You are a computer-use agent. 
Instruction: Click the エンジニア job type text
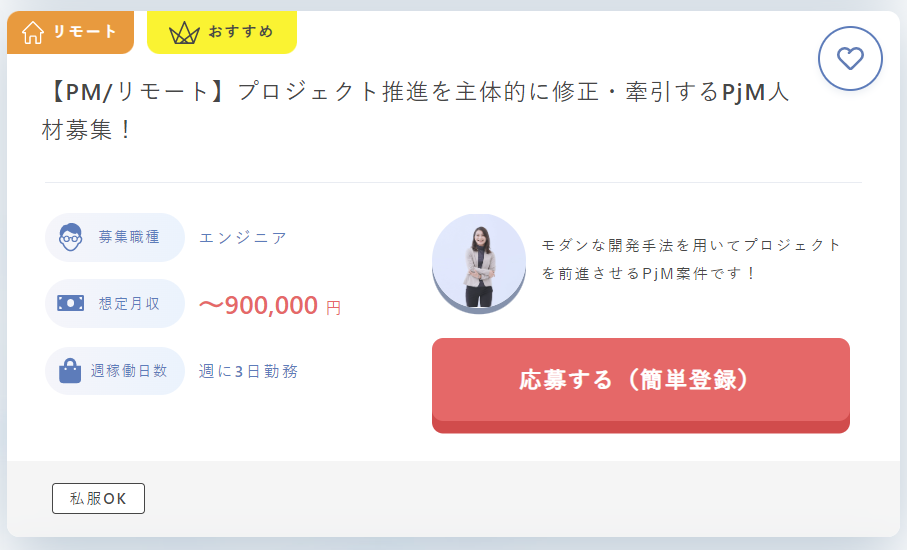pos(243,238)
